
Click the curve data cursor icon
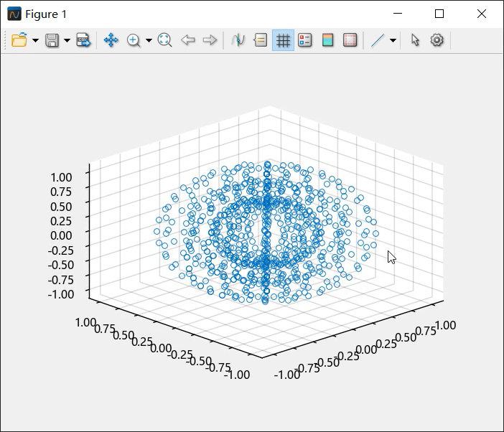[238, 40]
